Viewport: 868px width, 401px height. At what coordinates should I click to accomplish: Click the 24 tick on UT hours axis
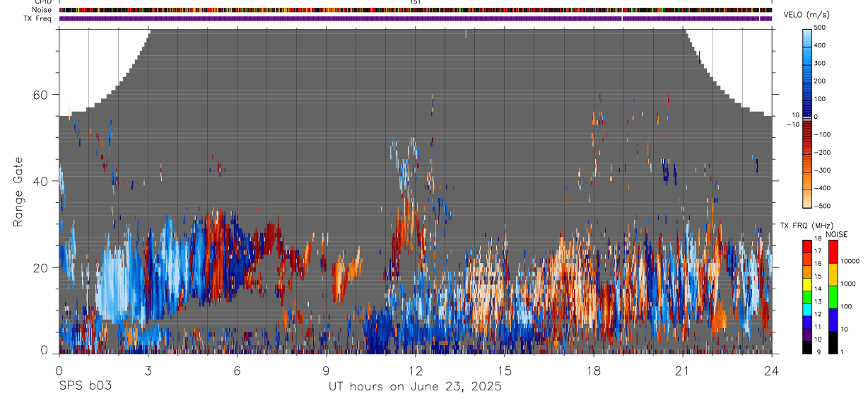click(x=771, y=371)
